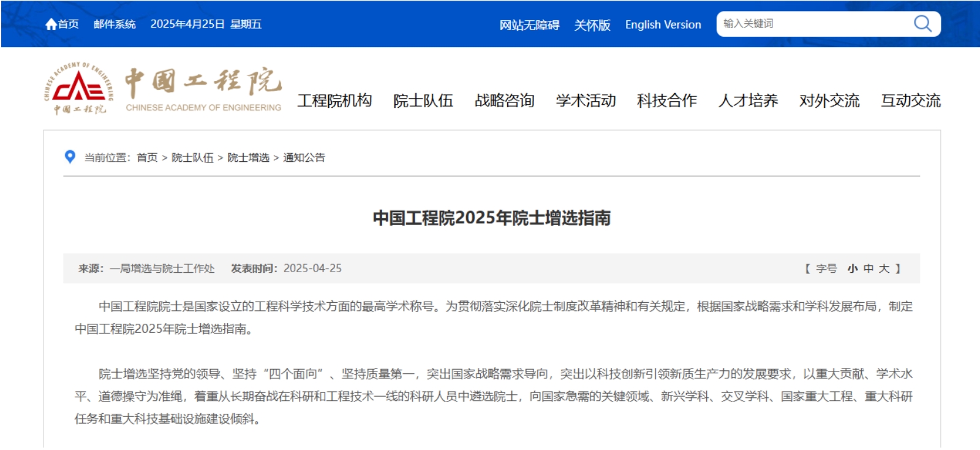Screen dimensions: 980x450
Task: Open 邮件系统 in the top bar
Action: (x=115, y=24)
